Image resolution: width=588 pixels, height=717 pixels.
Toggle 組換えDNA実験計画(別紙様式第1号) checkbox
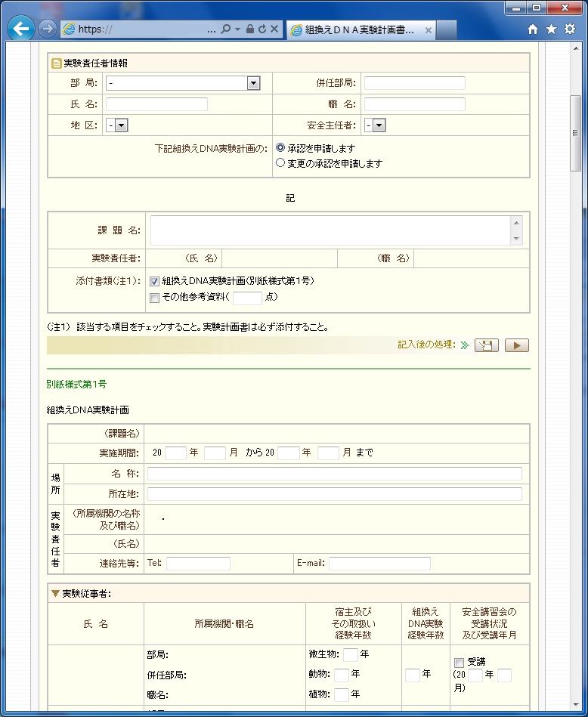[x=155, y=282]
